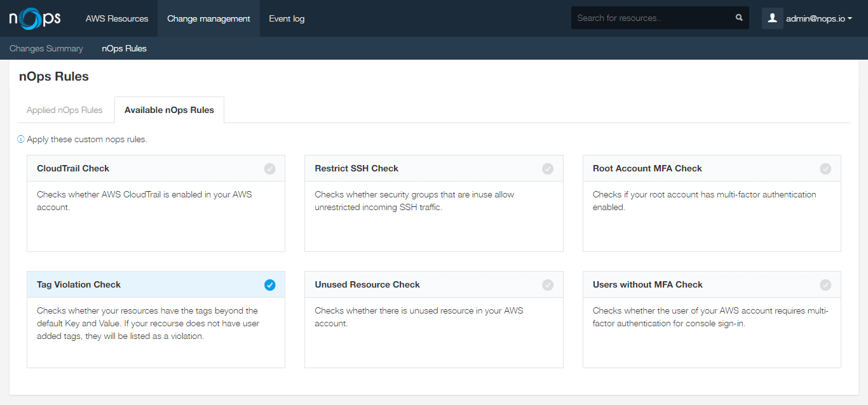Screen dimensions: 868x405
Task: Toggle the Users without MFA Check checkmark
Action: point(825,285)
